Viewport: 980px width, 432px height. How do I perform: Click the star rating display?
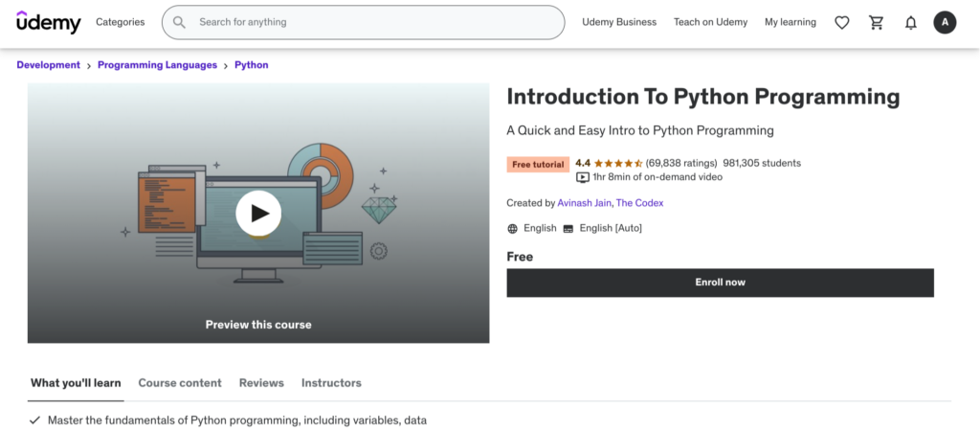click(x=617, y=163)
